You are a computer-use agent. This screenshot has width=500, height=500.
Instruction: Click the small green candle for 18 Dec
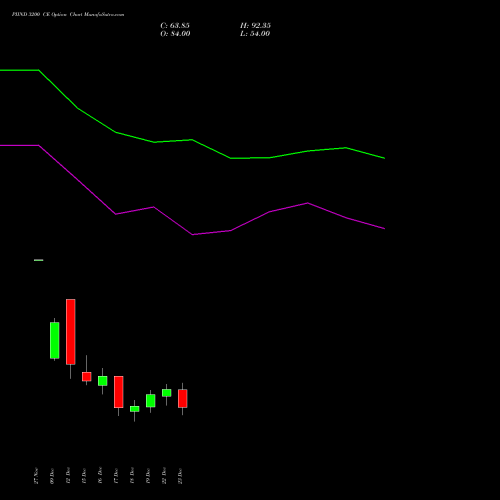pyautogui.click(x=135, y=409)
